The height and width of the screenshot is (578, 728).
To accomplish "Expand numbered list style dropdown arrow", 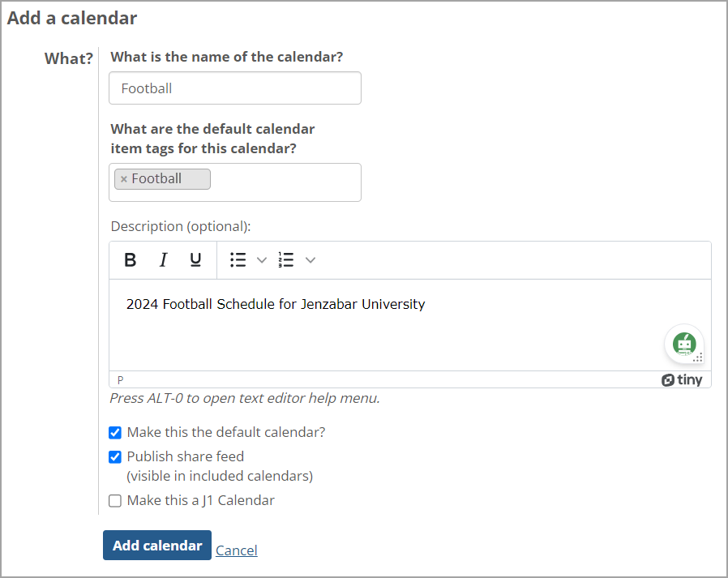I will point(310,260).
